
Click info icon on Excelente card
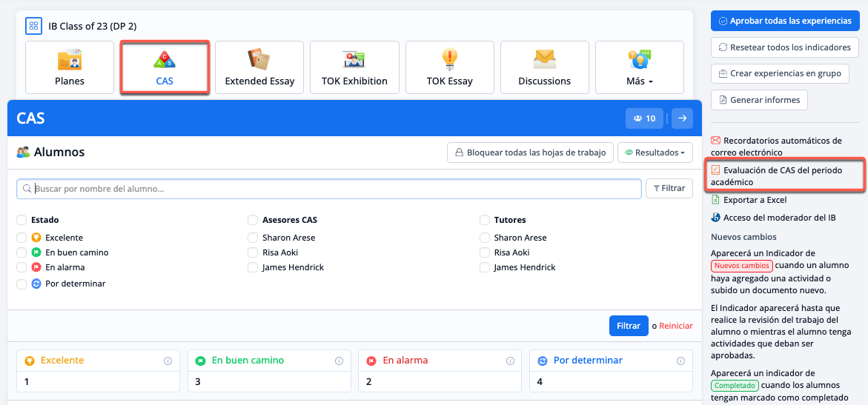[168, 361]
